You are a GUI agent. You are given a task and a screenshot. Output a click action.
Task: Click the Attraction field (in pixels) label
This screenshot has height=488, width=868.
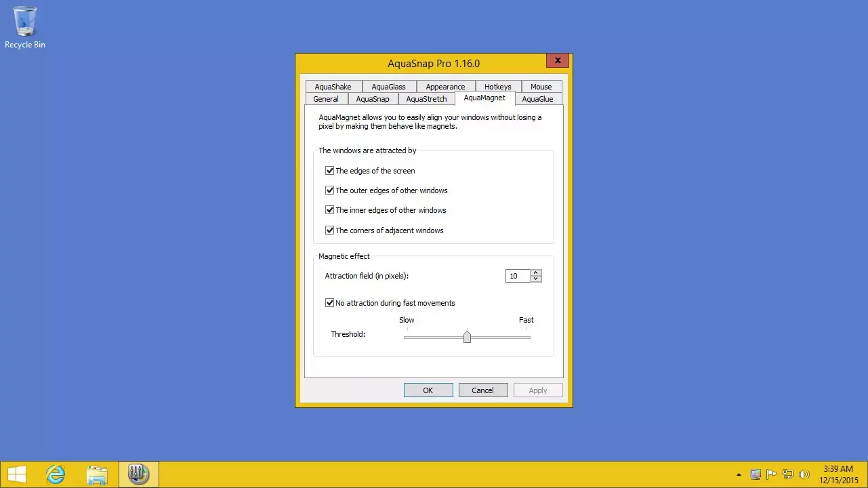367,276
